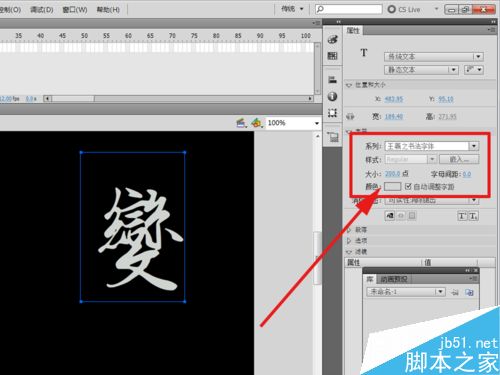
Task: Toggle the subscript T button
Action: 473,216
